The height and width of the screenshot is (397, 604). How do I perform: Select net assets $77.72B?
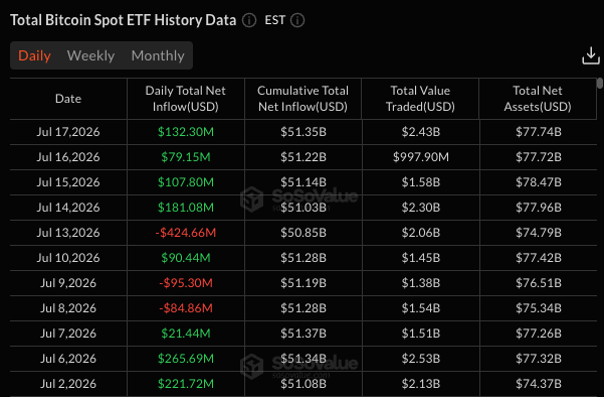[x=538, y=157]
